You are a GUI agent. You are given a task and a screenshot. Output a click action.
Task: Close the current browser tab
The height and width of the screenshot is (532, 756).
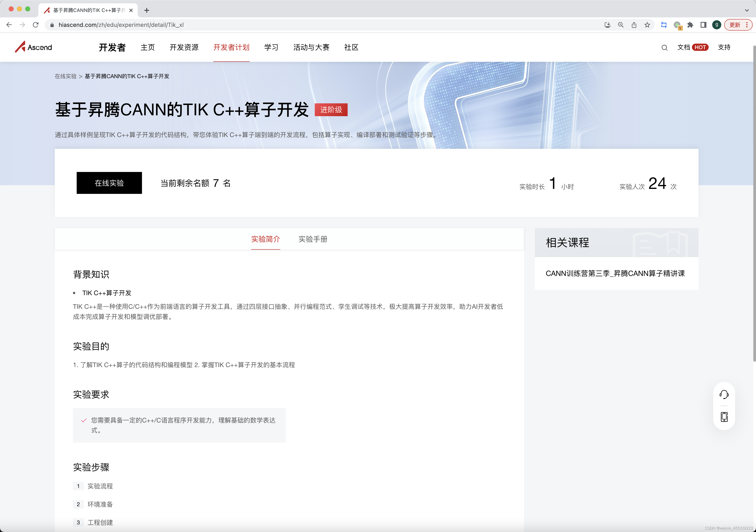point(131,10)
